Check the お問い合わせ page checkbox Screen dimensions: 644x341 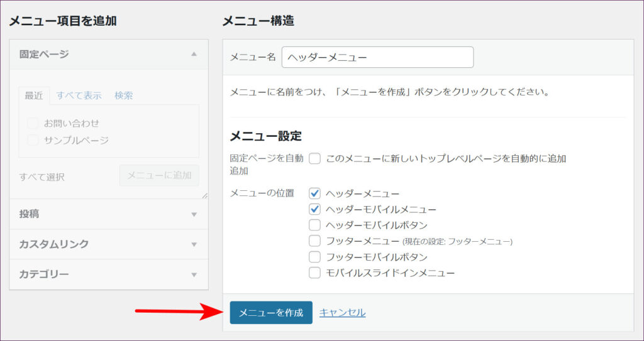point(33,123)
